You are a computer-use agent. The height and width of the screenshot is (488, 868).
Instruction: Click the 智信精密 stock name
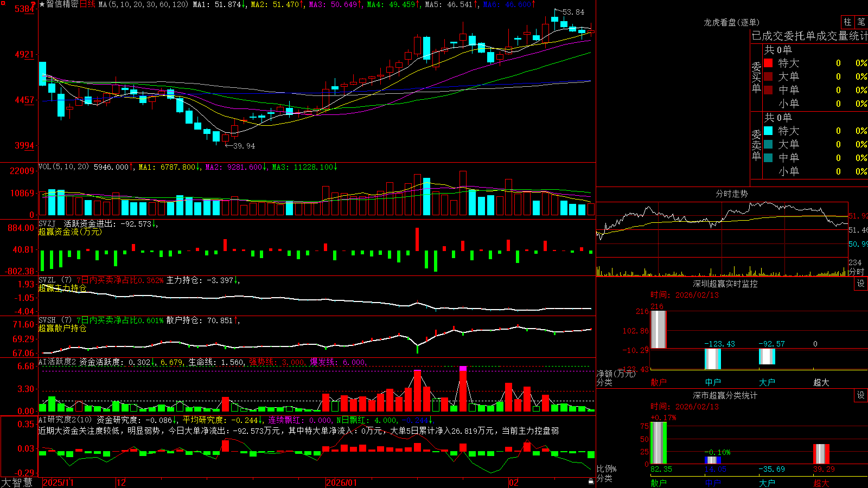pos(62,4)
